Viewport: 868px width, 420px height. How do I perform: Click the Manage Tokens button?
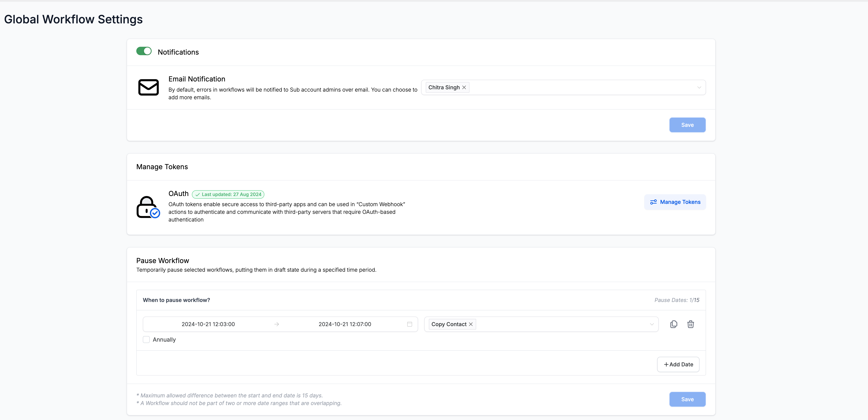click(x=675, y=202)
